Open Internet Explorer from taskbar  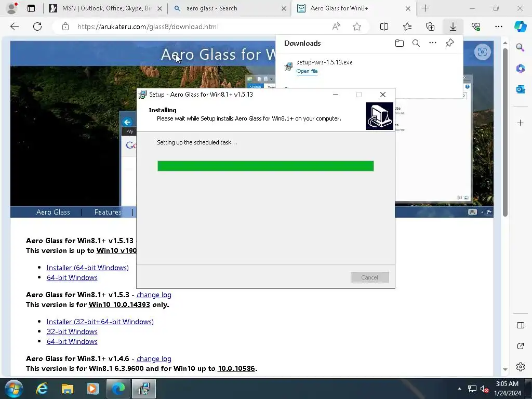click(42, 389)
